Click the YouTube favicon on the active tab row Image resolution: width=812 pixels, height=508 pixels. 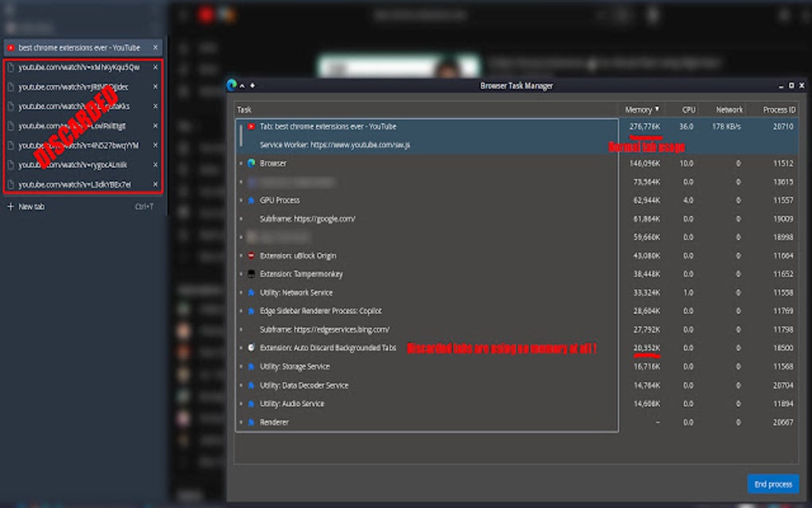(252, 126)
